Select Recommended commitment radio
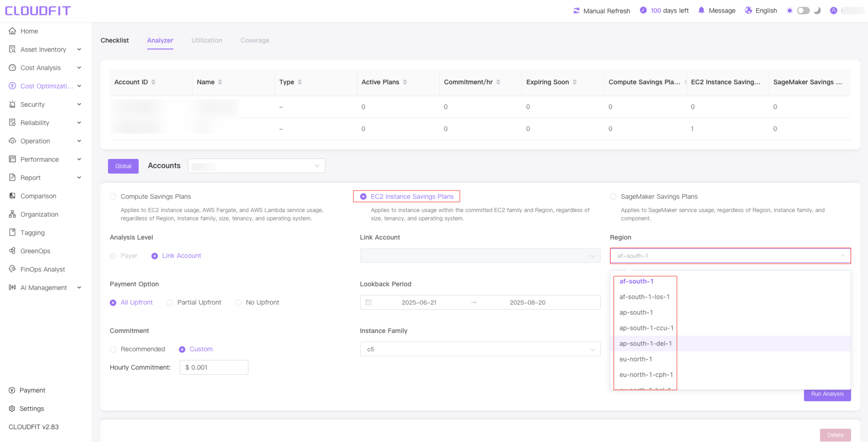This screenshot has height=442, width=868. 113,349
